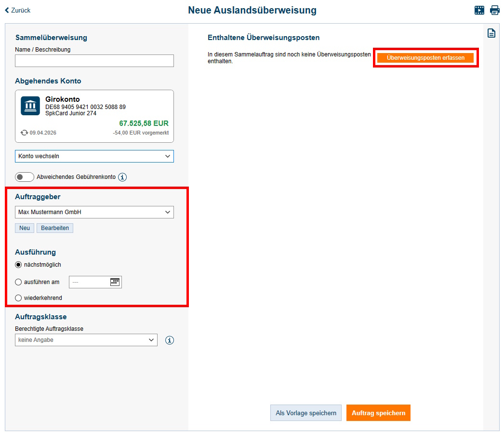Expand the 'Konto wechseln' dropdown

tap(94, 156)
